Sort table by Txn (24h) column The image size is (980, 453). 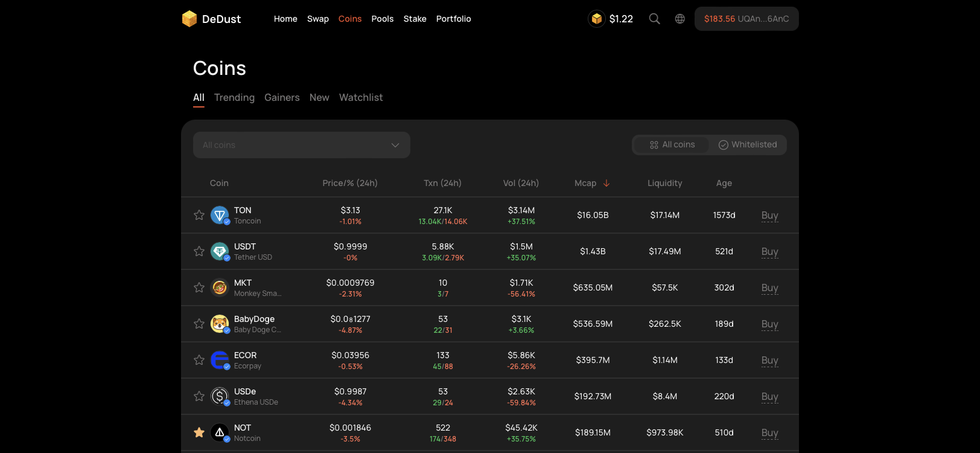[443, 183]
